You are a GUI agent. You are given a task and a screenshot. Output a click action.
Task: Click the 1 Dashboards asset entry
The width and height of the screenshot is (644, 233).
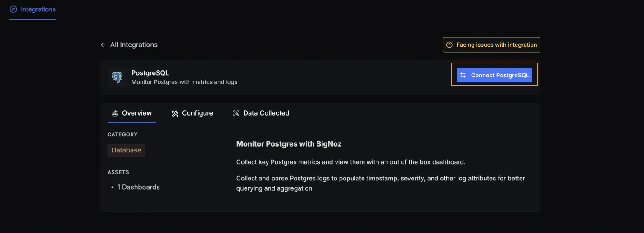click(139, 187)
